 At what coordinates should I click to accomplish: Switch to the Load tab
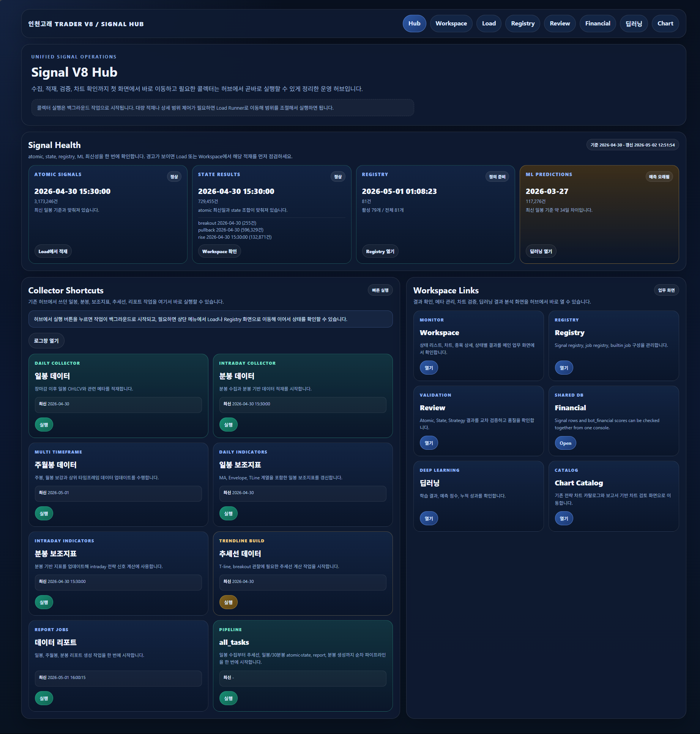click(489, 24)
